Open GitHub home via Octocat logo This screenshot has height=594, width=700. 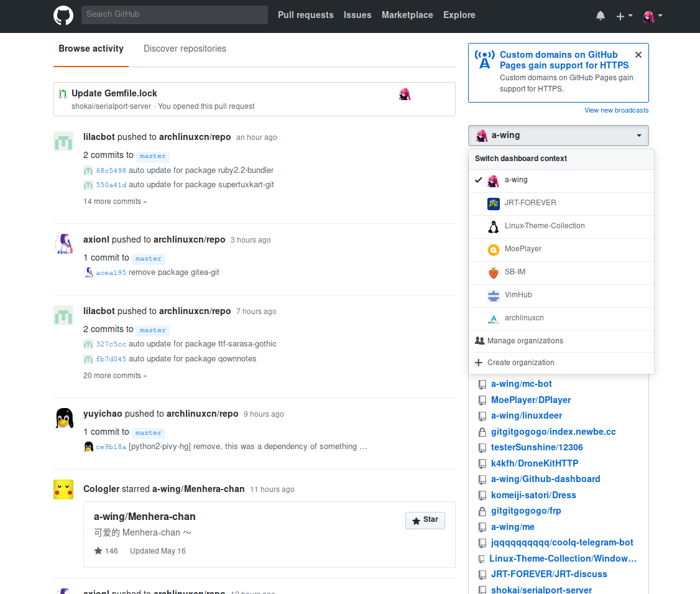tap(63, 15)
